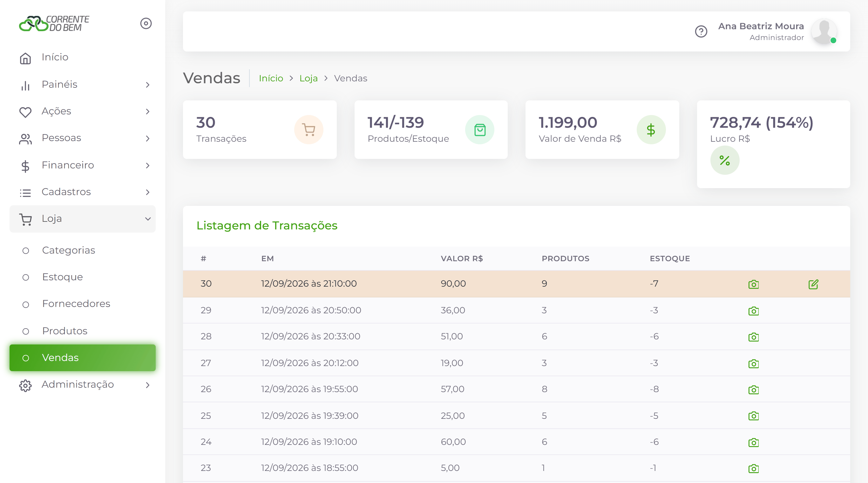Select the active Vendas submenu item
868x483 pixels.
(83, 358)
